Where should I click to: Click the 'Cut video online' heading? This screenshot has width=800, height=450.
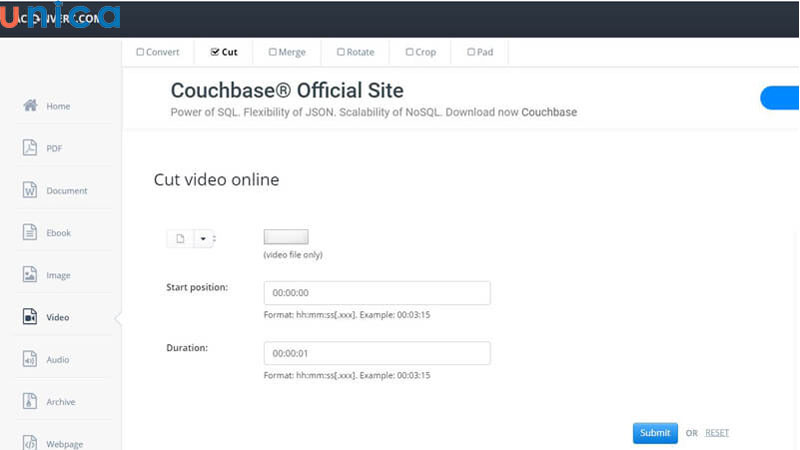[216, 180]
